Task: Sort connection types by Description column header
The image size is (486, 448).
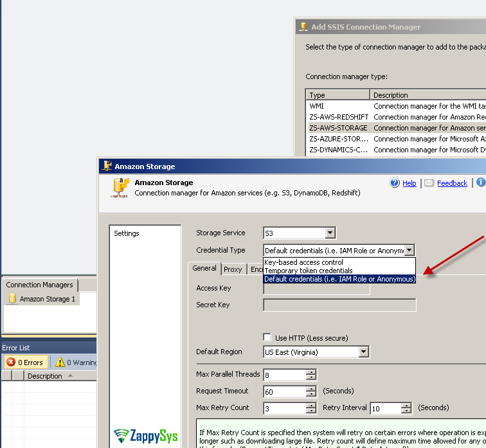Action: (428, 94)
